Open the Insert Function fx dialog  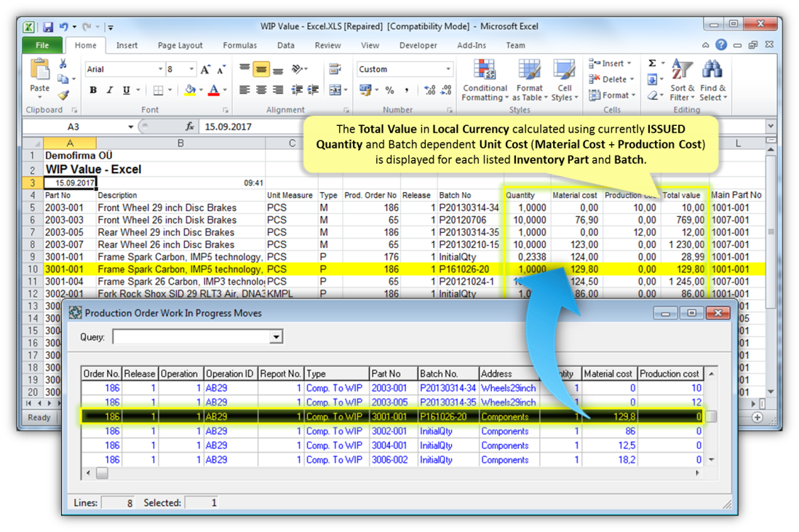189,127
